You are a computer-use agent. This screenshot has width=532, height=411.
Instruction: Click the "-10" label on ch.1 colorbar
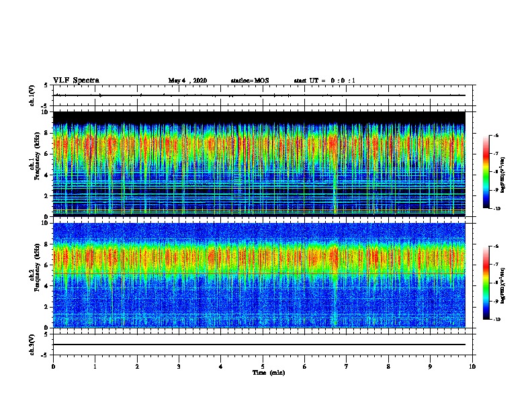497,209
